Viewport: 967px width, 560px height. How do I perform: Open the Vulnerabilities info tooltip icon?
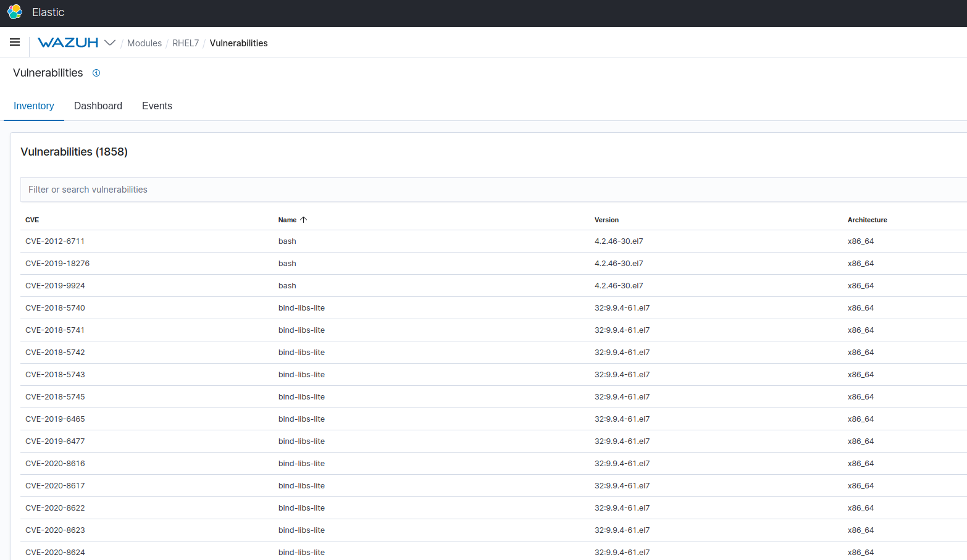pos(96,73)
